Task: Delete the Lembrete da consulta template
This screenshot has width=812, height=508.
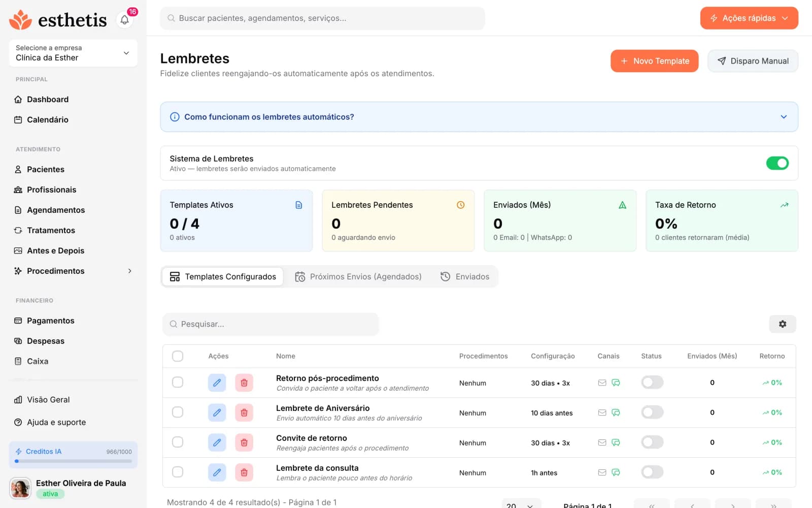Action: tap(244, 472)
